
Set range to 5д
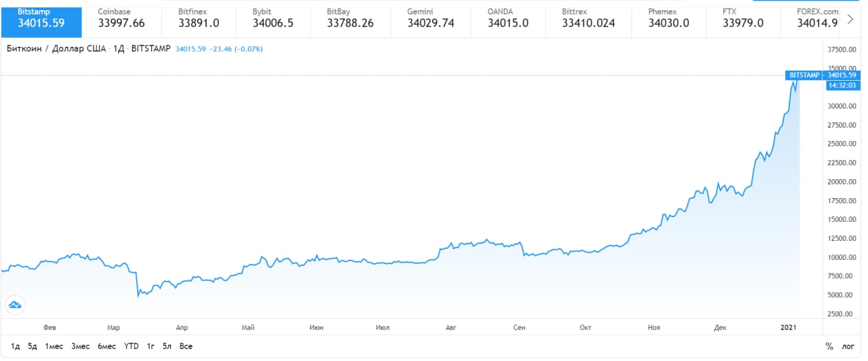pos(33,346)
